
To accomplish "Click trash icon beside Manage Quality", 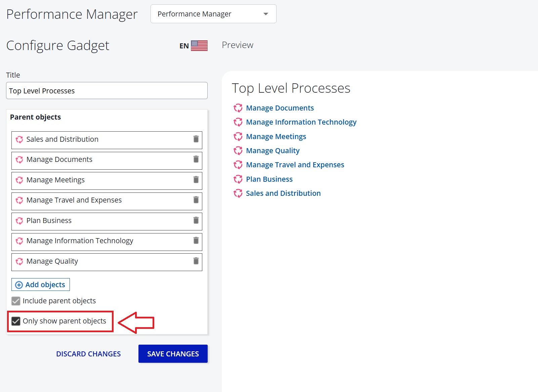I will tap(196, 261).
